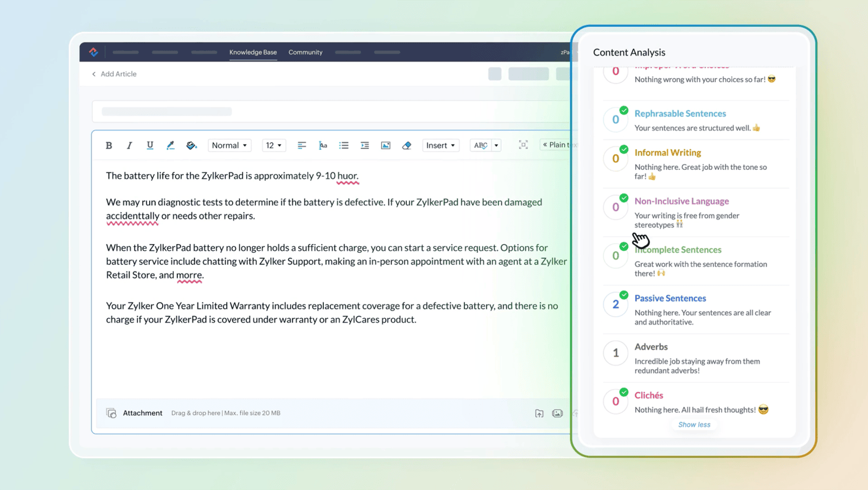Toggle bold formatting
The height and width of the screenshot is (490, 868).
[x=109, y=145]
